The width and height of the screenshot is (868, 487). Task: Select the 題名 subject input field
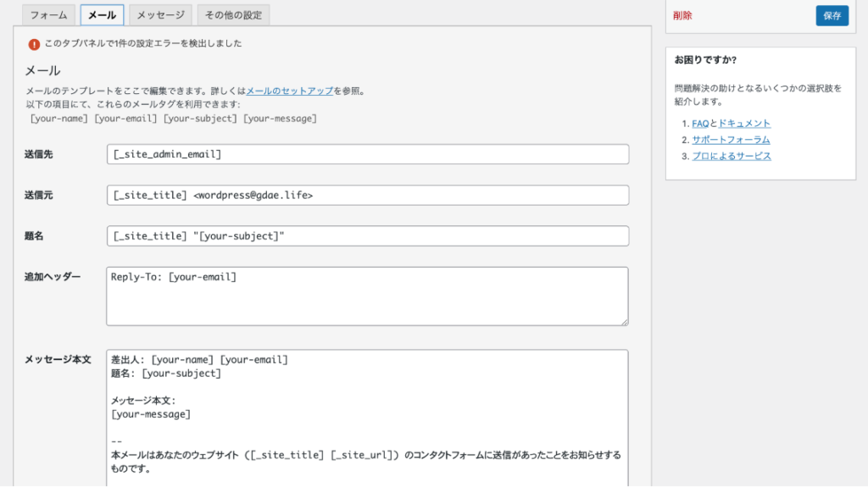368,235
